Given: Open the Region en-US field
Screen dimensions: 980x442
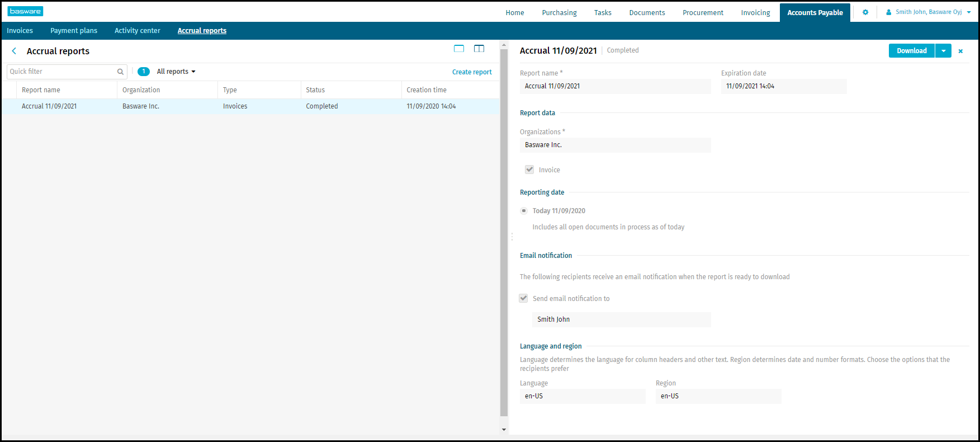Looking at the screenshot, I should point(718,396).
